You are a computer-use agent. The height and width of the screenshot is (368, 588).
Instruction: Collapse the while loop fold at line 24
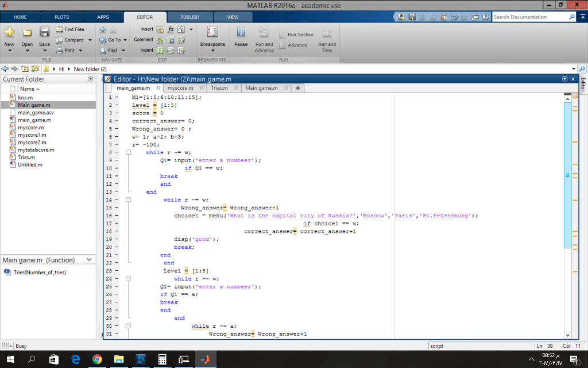click(x=128, y=279)
